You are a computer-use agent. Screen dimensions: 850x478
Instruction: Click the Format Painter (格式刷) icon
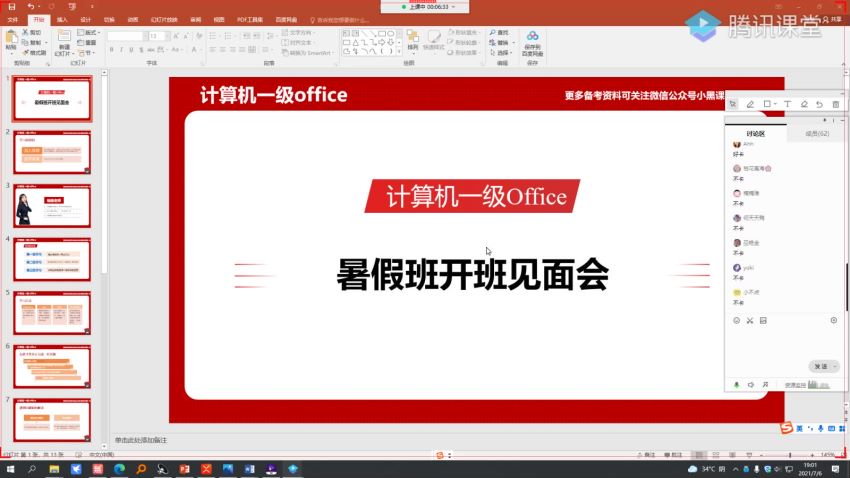tap(25, 53)
